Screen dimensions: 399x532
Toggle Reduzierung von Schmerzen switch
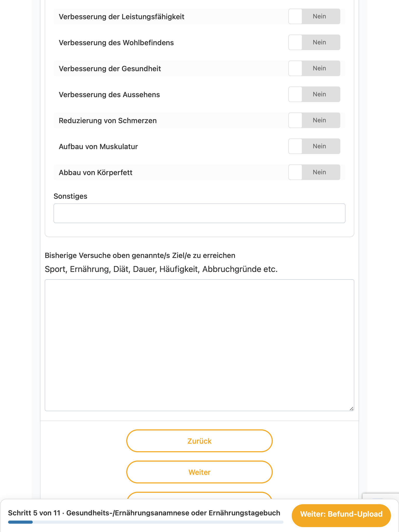coord(314,120)
